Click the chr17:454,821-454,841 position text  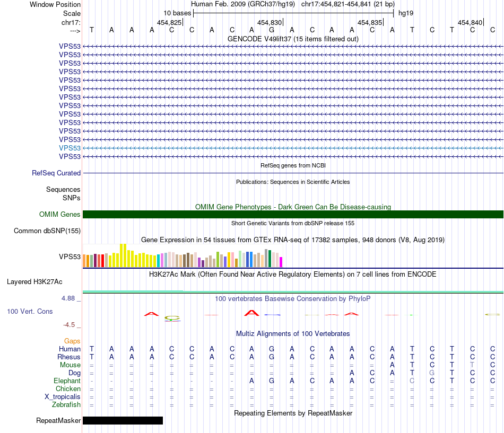point(348,4)
